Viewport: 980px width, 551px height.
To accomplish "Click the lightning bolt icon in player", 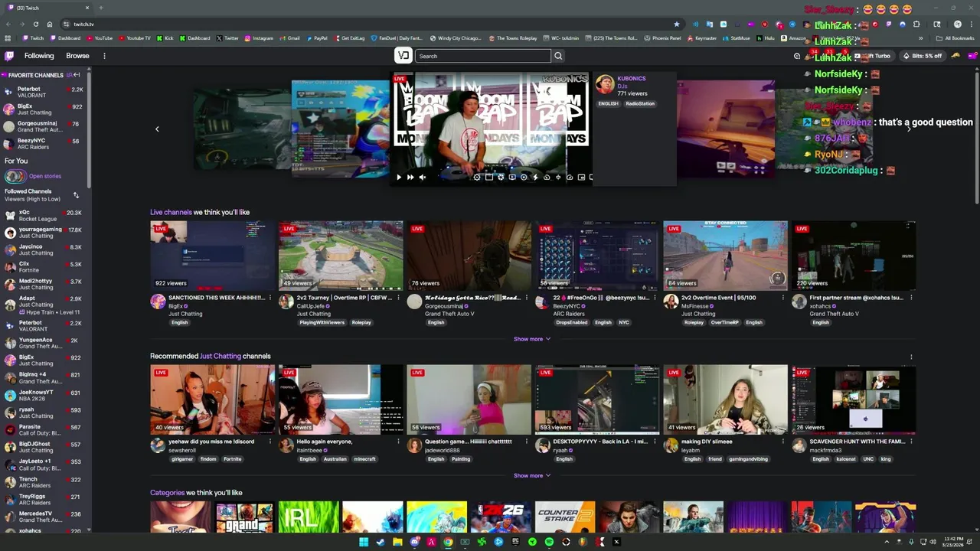I will 535,177.
